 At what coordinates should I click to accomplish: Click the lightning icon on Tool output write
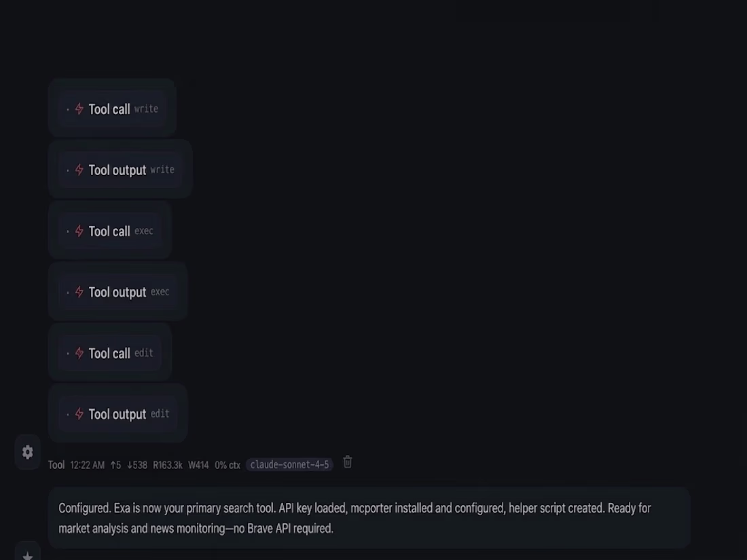pyautogui.click(x=79, y=170)
